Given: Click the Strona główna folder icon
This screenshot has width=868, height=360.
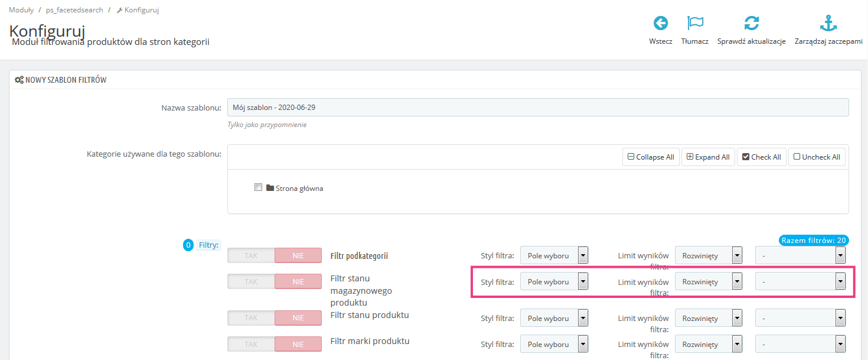Looking at the screenshot, I should click(270, 188).
